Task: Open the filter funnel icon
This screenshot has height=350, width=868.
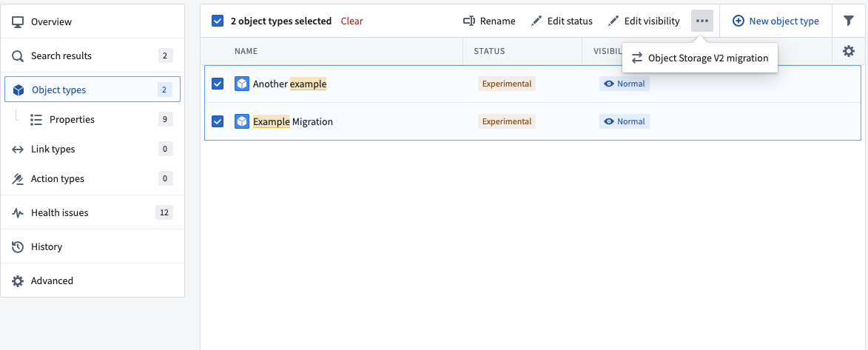Action: coord(848,21)
